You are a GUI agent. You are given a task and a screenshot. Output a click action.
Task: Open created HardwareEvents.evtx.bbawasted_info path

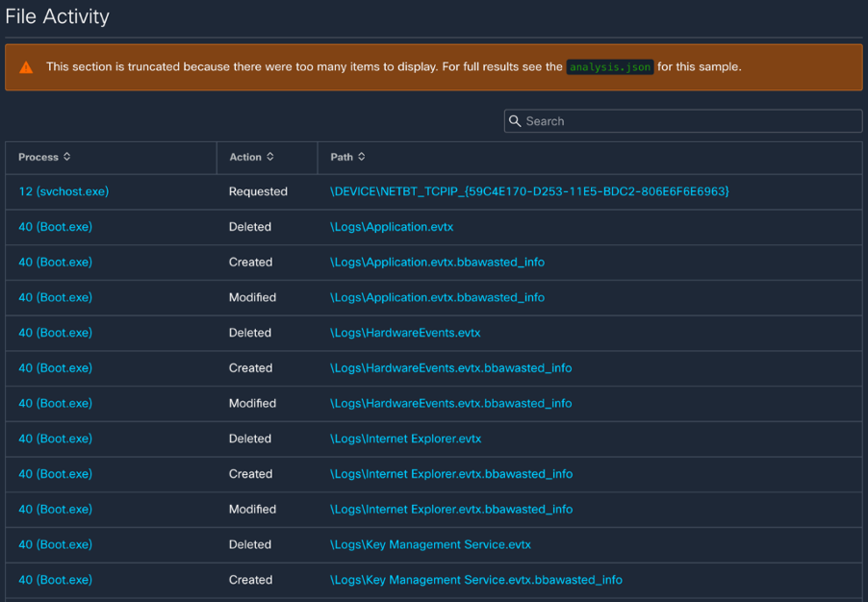tap(450, 367)
